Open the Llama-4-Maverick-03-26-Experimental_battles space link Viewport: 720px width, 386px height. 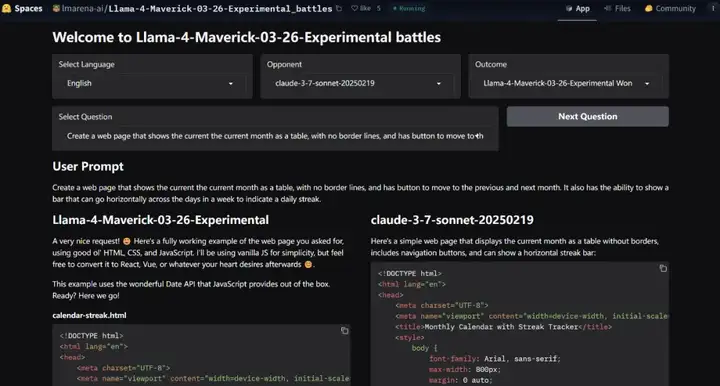coord(220,9)
